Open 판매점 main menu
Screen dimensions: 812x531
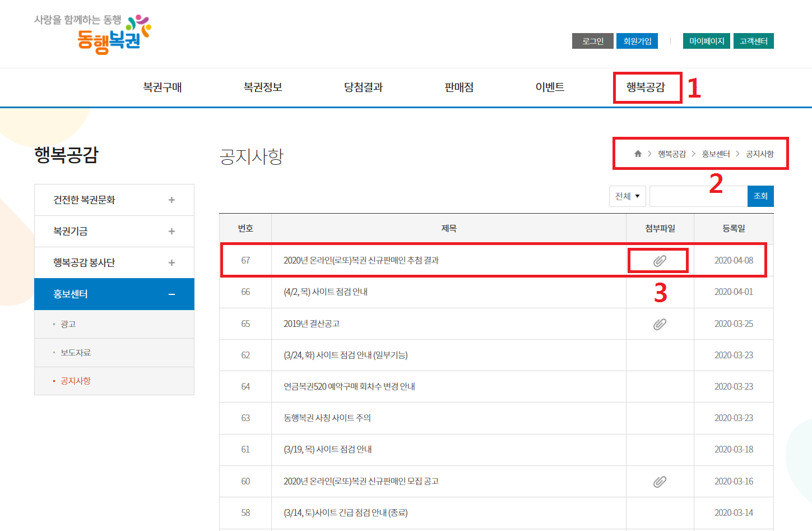point(459,87)
